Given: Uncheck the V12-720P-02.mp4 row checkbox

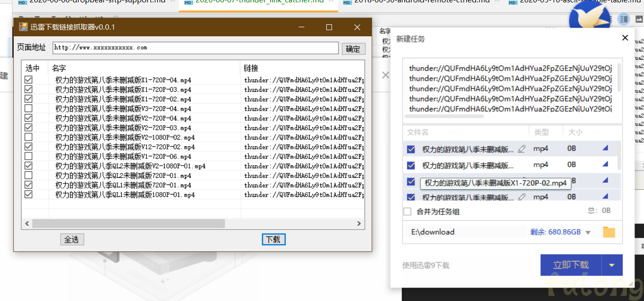Looking at the screenshot, I should click(29, 147).
